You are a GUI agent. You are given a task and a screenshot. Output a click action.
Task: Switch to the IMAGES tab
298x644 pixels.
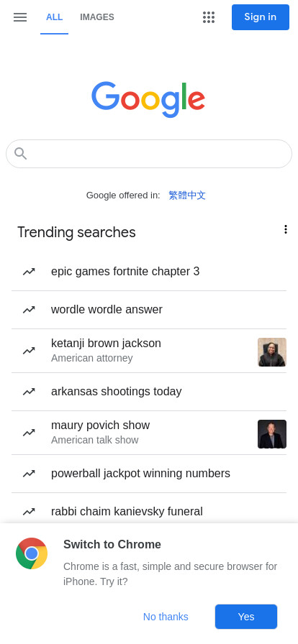tap(97, 17)
